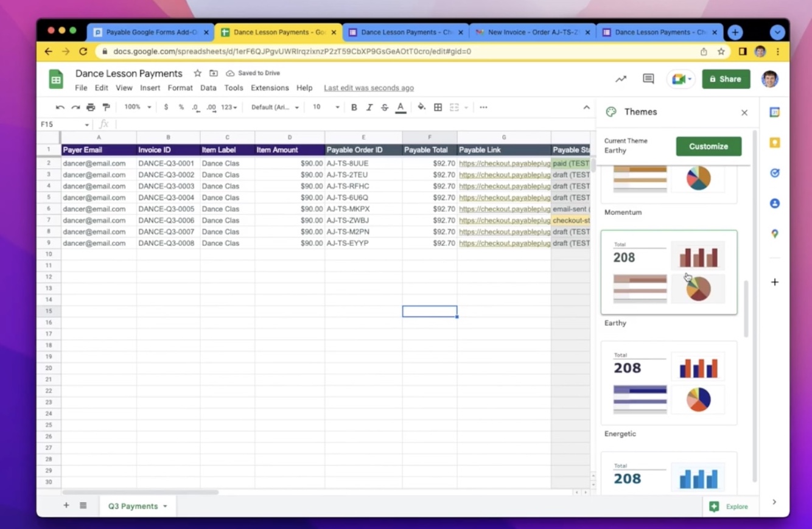Select the Paint format tool

[106, 107]
